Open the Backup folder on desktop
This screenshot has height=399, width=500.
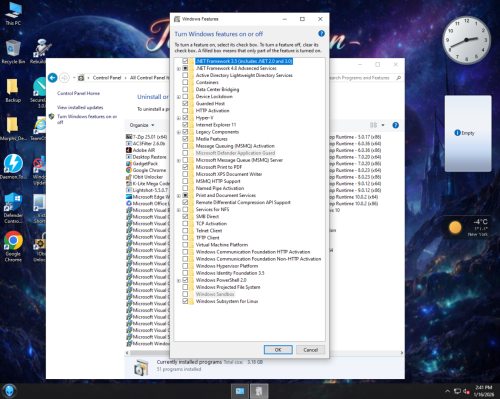[x=13, y=90]
